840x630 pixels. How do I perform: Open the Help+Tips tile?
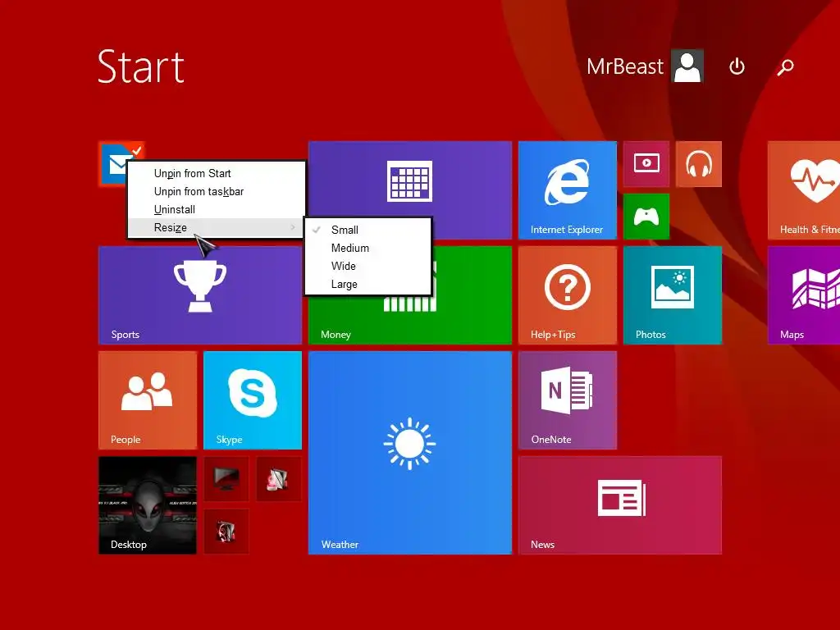[568, 295]
